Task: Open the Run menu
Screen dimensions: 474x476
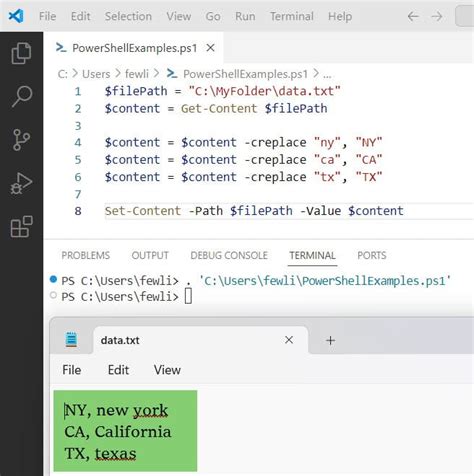Action: pyautogui.click(x=245, y=16)
